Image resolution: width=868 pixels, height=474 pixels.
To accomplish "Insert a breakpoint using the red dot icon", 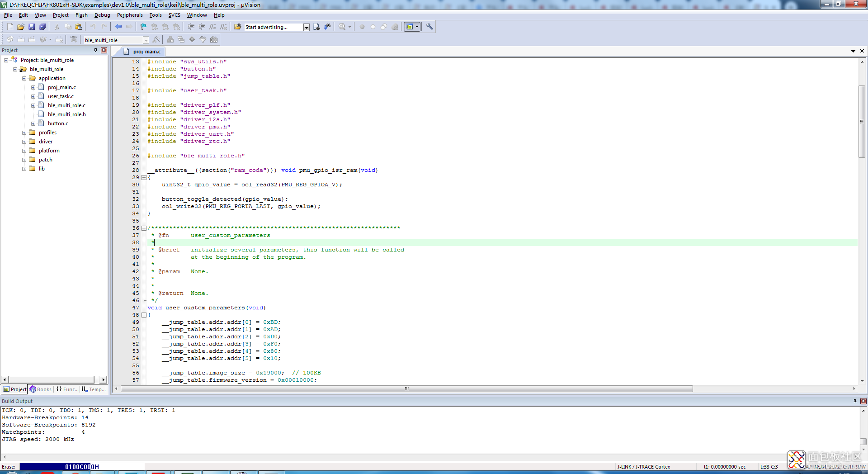I will (x=362, y=27).
